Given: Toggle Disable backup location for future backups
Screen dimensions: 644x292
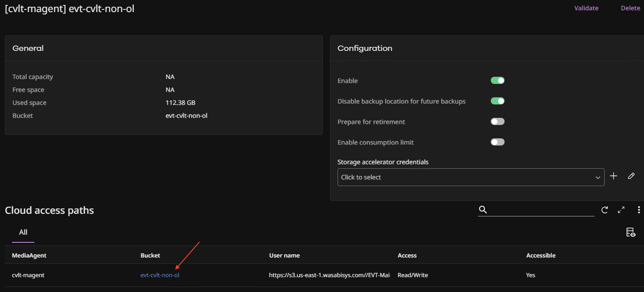Looking at the screenshot, I should coord(497,101).
